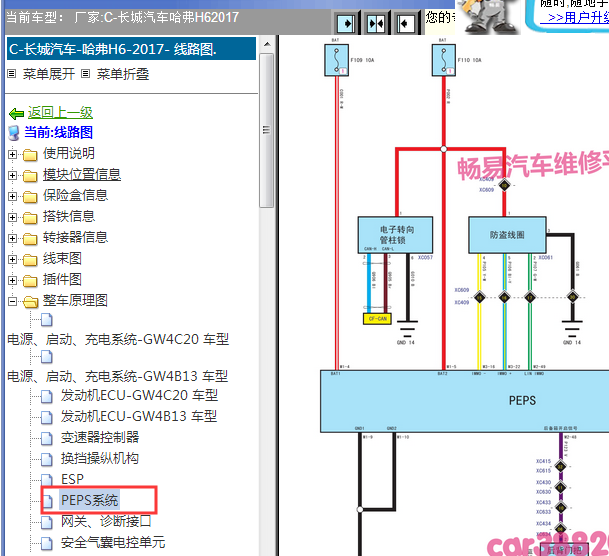Select 保险盒信息 in the tree
Image resolution: width=609 pixels, height=556 pixels.
coord(75,195)
